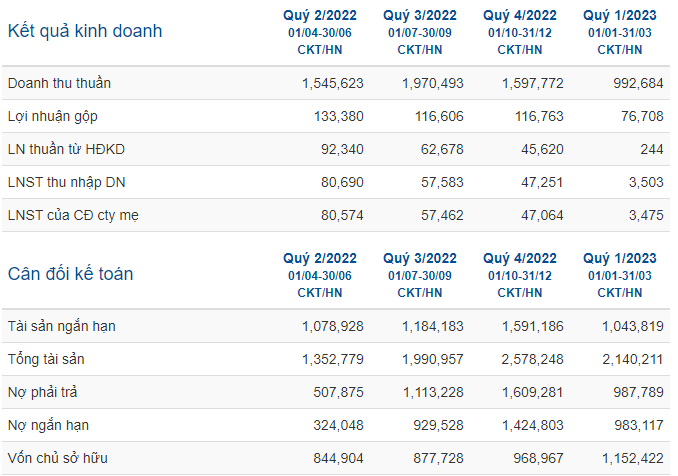Click the 992,684 revenue value for Quý 1/2023
Viewport: 678px width, 476px height.
(x=638, y=83)
